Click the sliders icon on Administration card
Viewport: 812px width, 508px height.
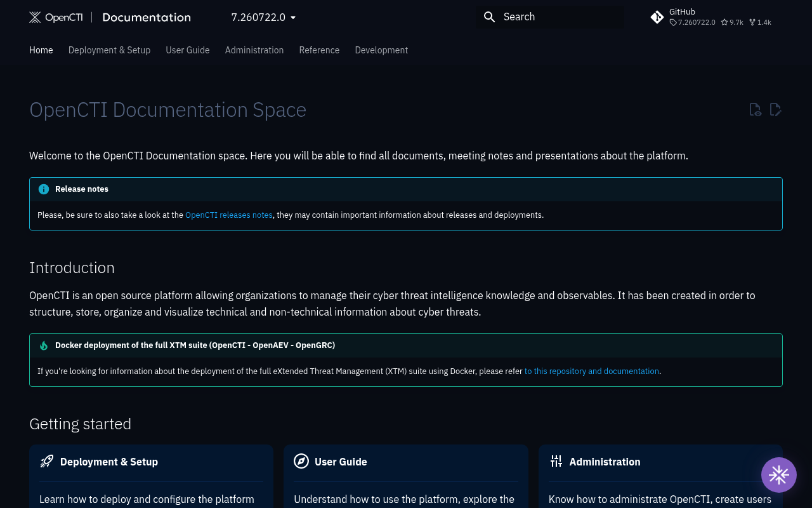click(x=556, y=462)
